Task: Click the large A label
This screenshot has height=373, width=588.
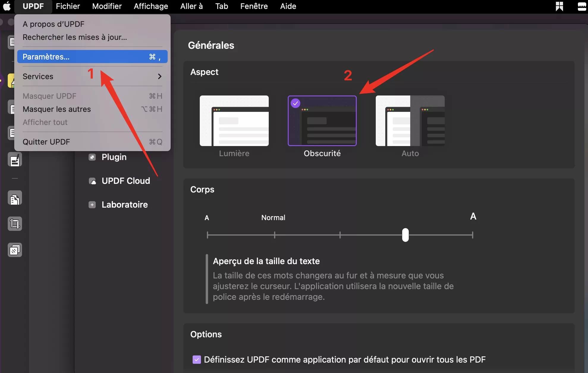Action: (x=473, y=216)
